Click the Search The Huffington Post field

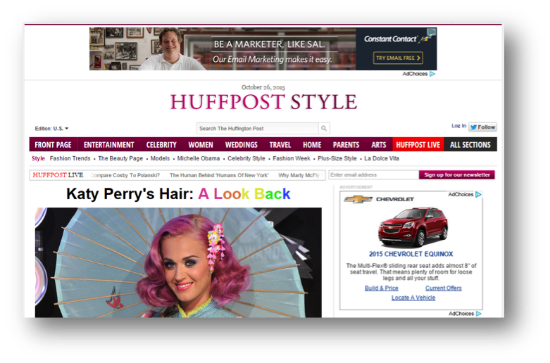click(x=257, y=128)
